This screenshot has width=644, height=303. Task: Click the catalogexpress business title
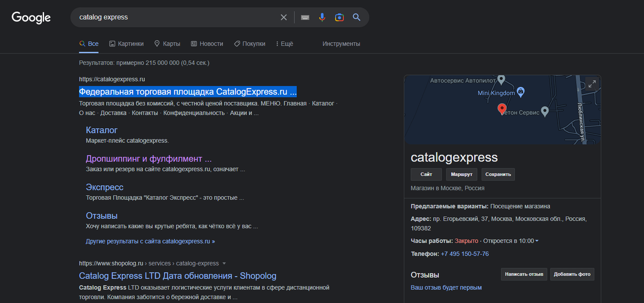pos(454,158)
